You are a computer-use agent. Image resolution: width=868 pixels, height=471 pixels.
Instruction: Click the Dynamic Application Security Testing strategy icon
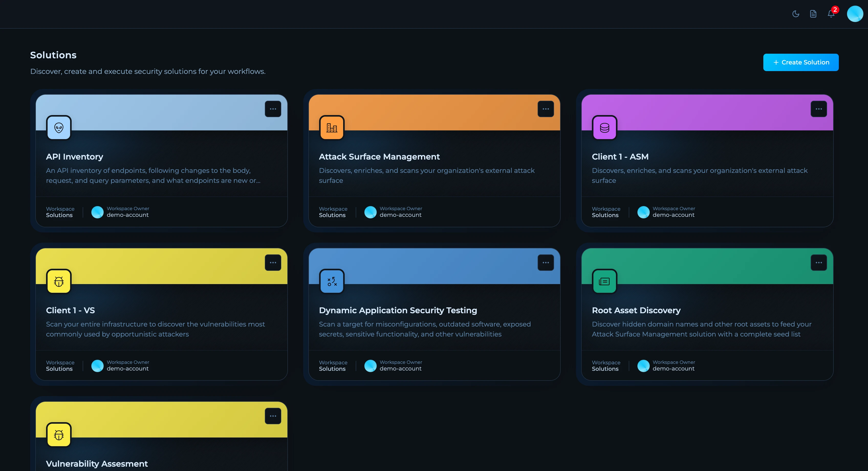coord(332,282)
